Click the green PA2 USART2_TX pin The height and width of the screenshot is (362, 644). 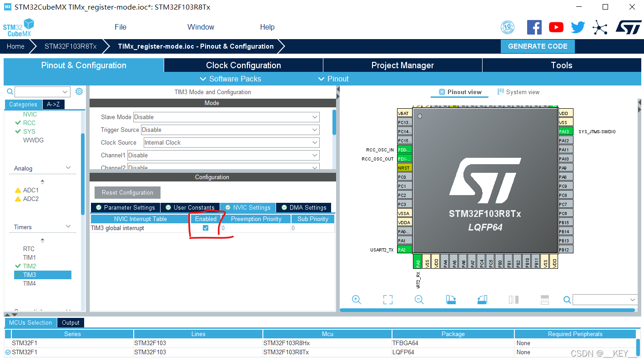pyautogui.click(x=404, y=250)
